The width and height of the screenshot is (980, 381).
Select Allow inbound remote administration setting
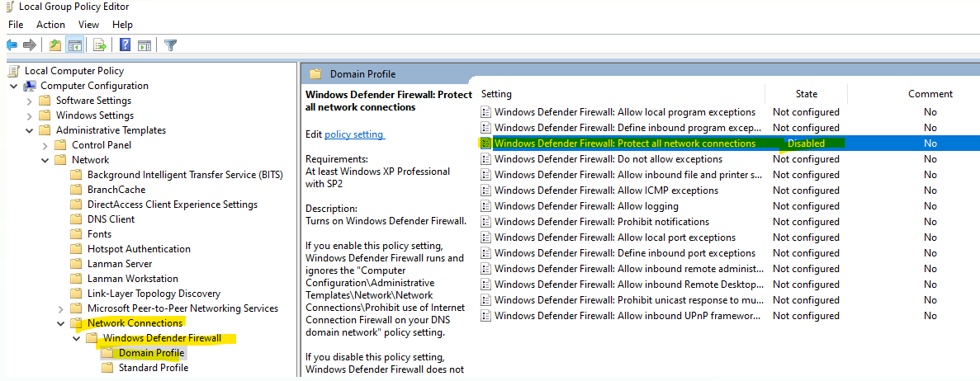pyautogui.click(x=629, y=269)
